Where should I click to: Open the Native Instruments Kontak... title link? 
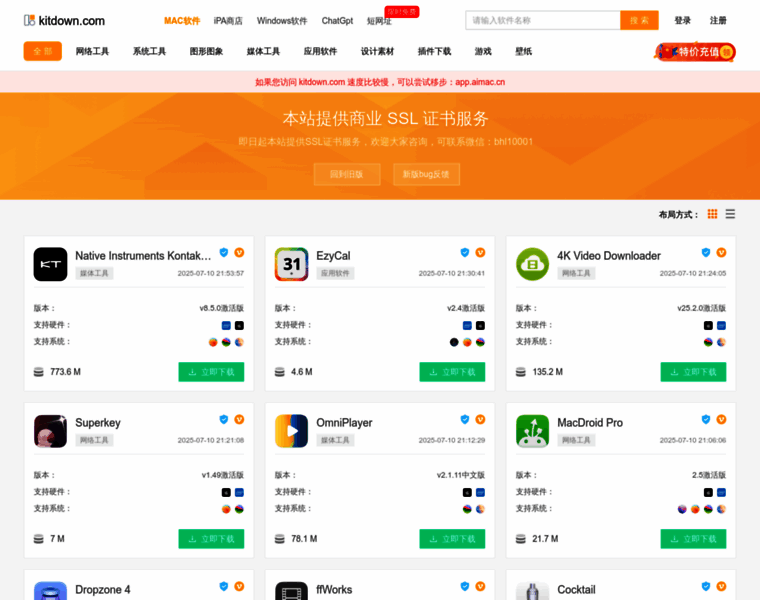pos(143,255)
